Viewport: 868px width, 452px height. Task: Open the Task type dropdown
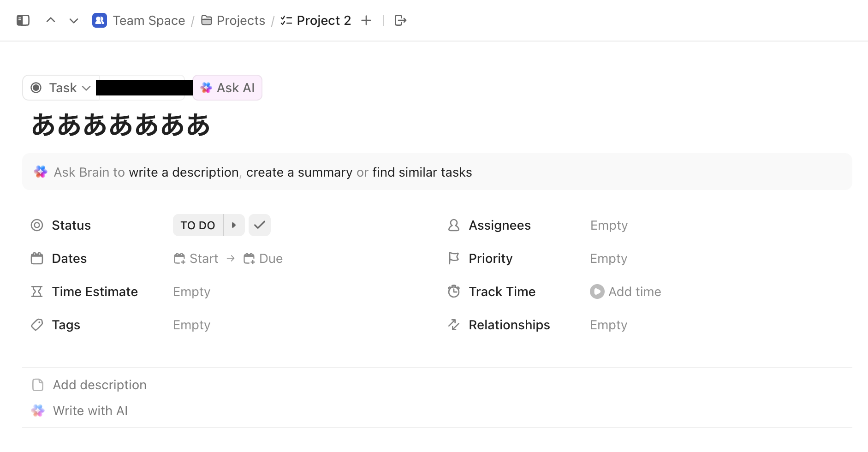click(61, 88)
